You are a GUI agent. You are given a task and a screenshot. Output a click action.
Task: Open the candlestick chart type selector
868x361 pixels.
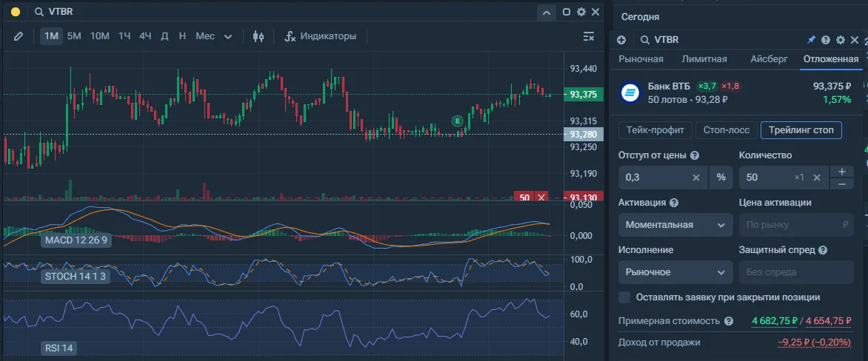(258, 36)
